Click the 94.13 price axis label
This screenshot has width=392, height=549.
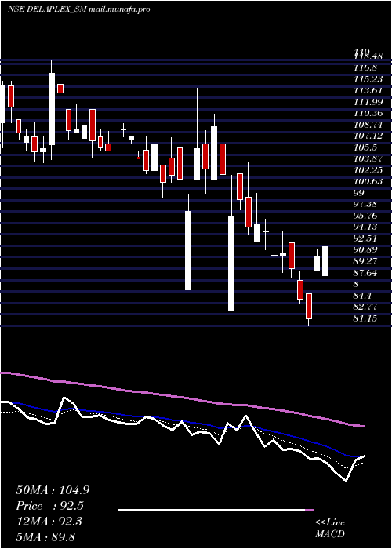pyautogui.click(x=366, y=227)
